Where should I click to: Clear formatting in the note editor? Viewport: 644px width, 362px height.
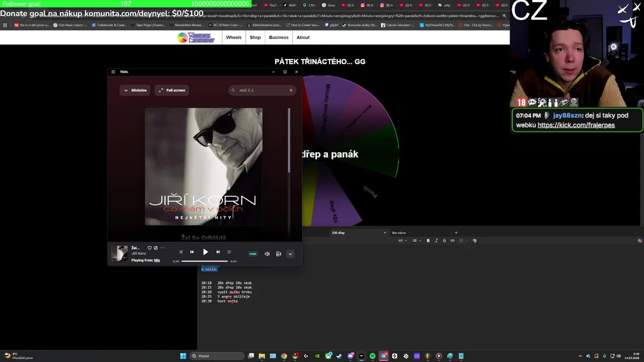474,241
